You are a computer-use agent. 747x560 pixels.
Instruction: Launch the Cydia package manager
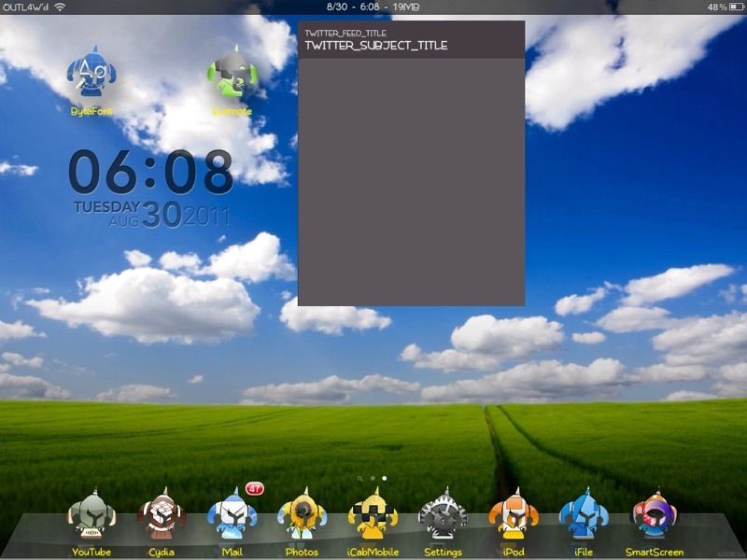(162, 516)
